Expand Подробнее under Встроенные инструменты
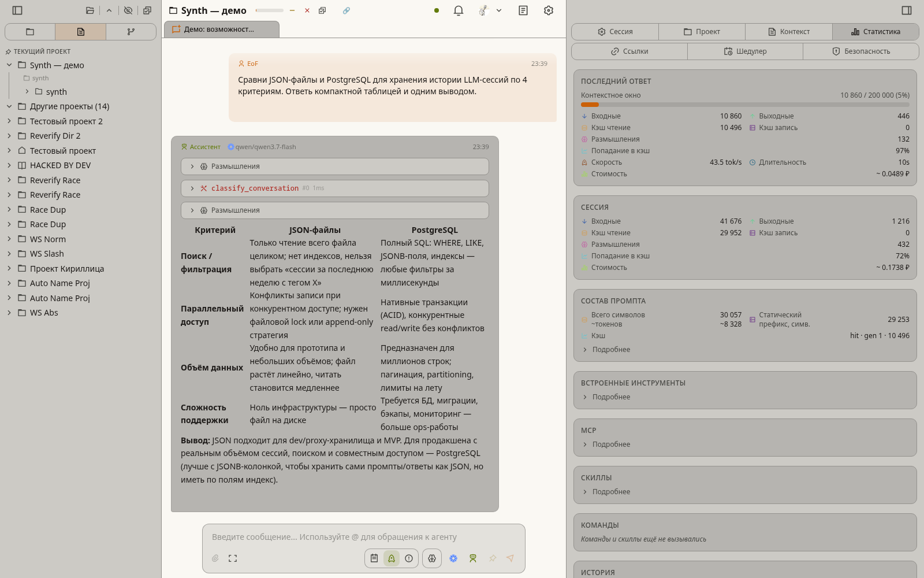 (x=606, y=397)
